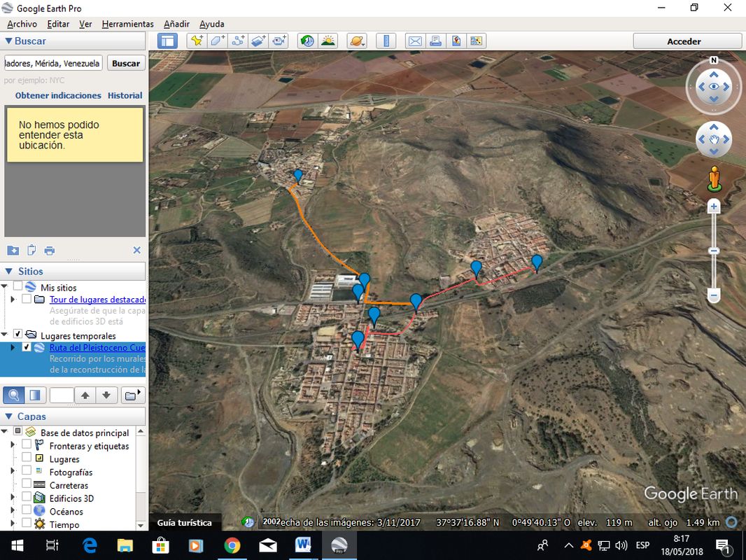Uncheck the Lugares temporales checkbox
Viewport: 746px width, 560px height.
[17, 334]
